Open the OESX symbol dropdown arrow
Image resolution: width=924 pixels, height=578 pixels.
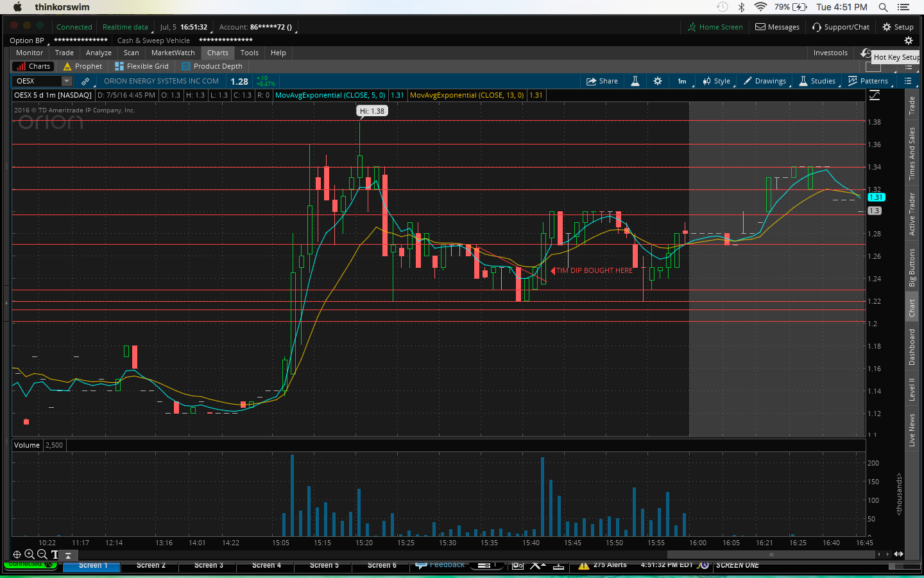tap(67, 81)
